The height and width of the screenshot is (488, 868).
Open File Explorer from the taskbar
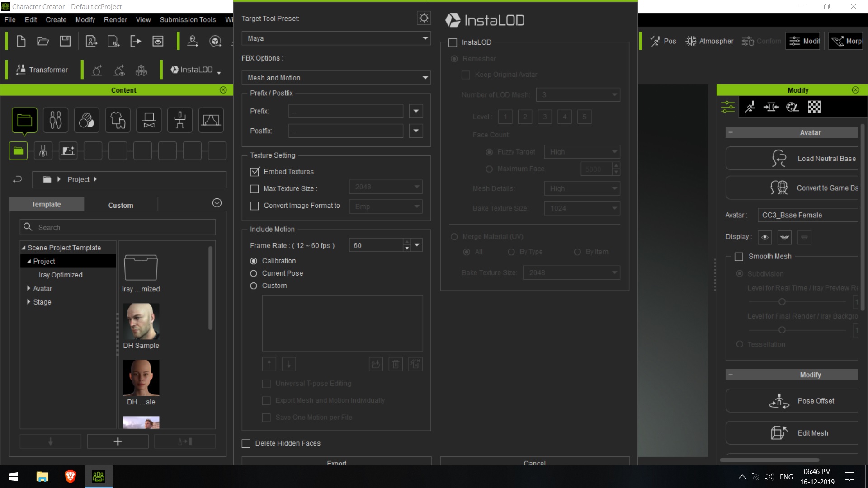[x=42, y=477]
